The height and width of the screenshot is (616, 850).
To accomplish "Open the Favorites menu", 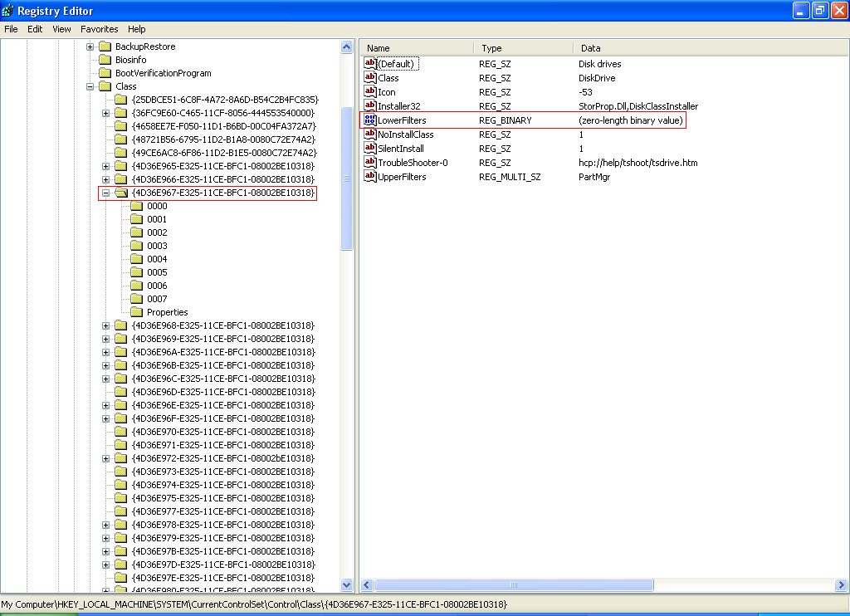I will coord(100,29).
